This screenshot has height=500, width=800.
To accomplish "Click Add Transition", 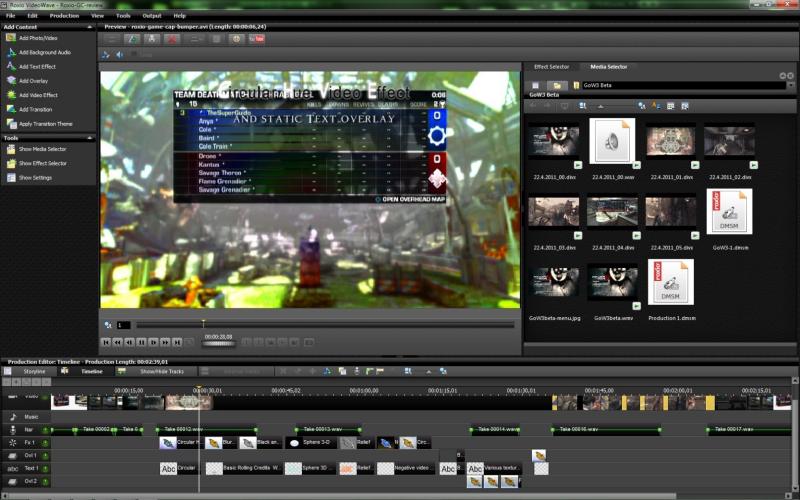I will (29, 109).
